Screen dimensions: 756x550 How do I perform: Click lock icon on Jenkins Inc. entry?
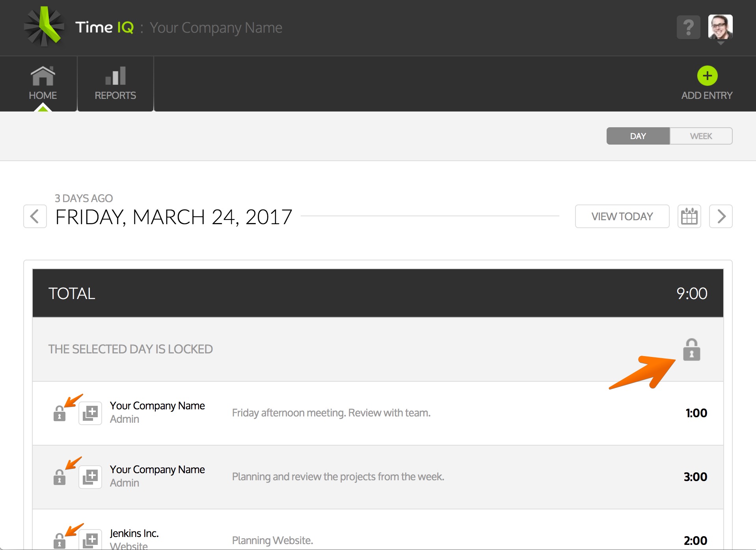[60, 541]
